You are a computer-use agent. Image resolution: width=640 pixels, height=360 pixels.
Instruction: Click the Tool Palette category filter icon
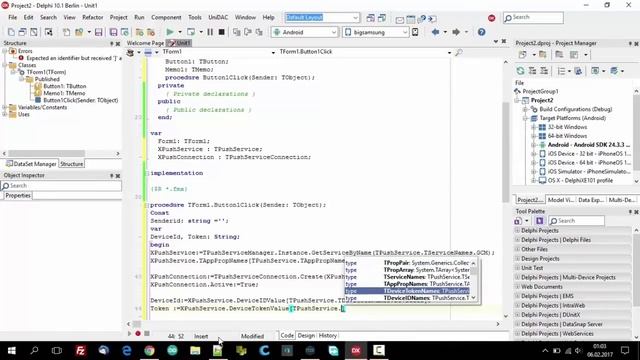[518, 221]
